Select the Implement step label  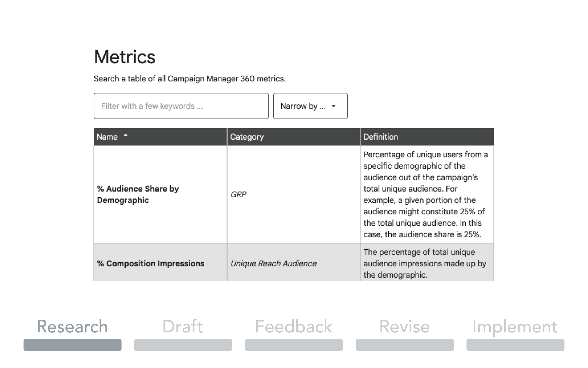[515, 328]
